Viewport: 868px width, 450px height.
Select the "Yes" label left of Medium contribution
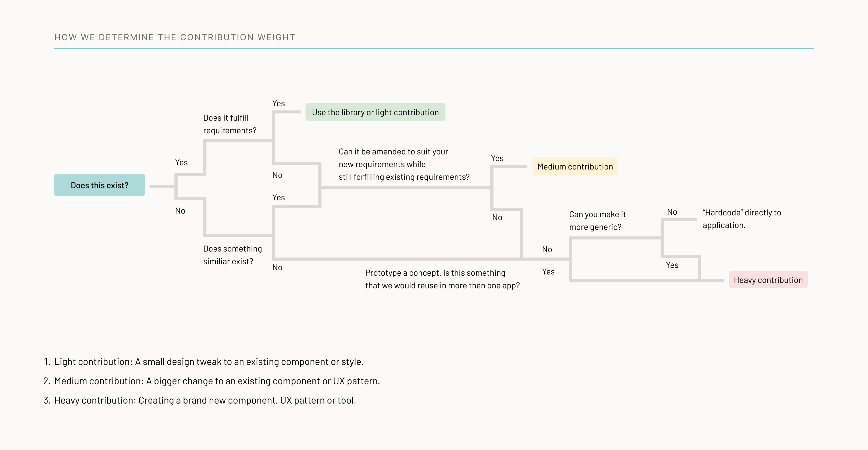click(x=497, y=158)
